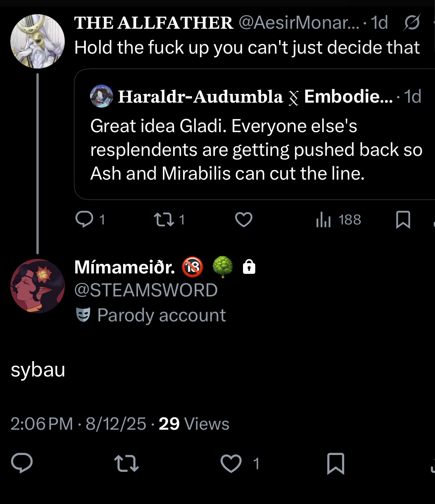Like the sybau post

pyautogui.click(x=231, y=463)
